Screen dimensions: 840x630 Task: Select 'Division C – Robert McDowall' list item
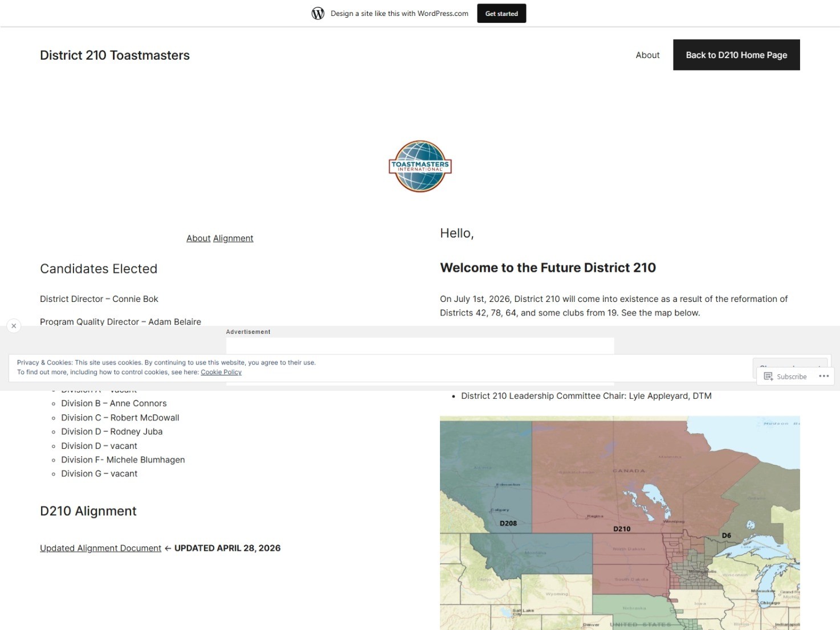[120, 418]
